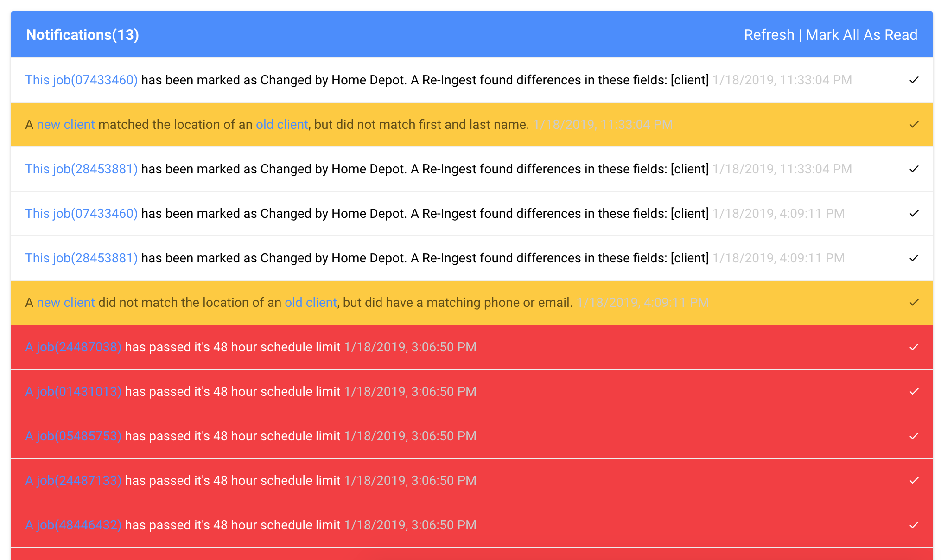Mark the first job(07433460) notification as read
The height and width of the screenshot is (560, 941).
(x=914, y=80)
